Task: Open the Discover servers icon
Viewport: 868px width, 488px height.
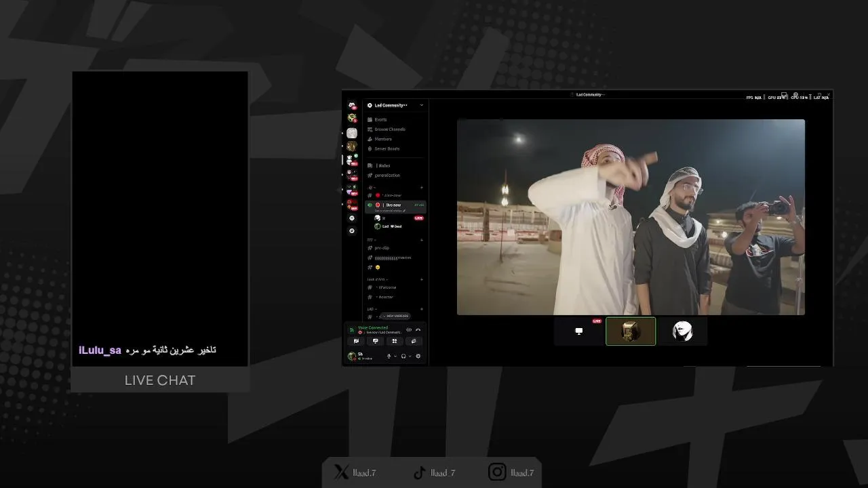Action: tap(352, 231)
